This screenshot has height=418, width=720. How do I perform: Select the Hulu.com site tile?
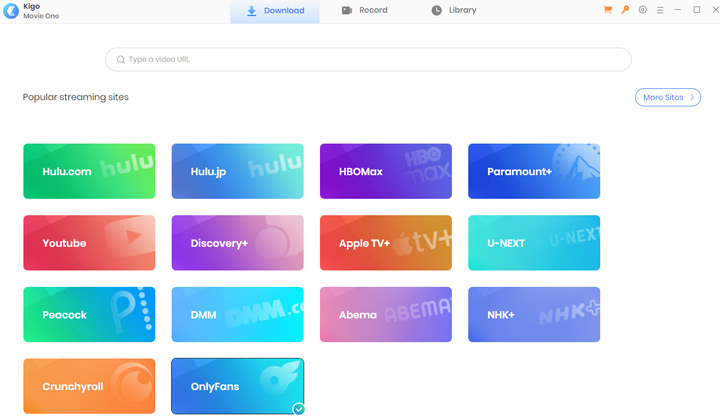[89, 171]
